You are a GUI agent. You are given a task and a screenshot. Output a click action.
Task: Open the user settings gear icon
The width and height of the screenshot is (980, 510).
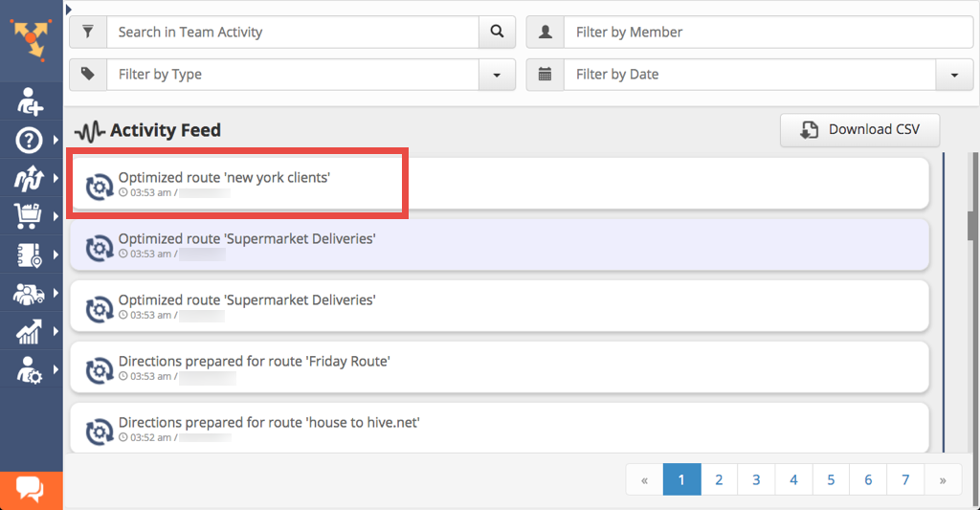pos(29,370)
